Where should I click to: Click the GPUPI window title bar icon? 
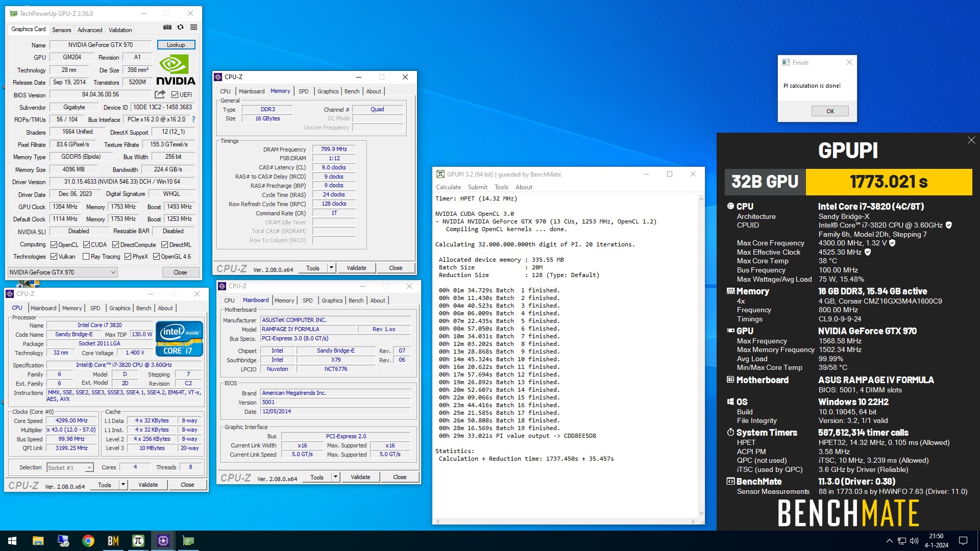[x=440, y=174]
